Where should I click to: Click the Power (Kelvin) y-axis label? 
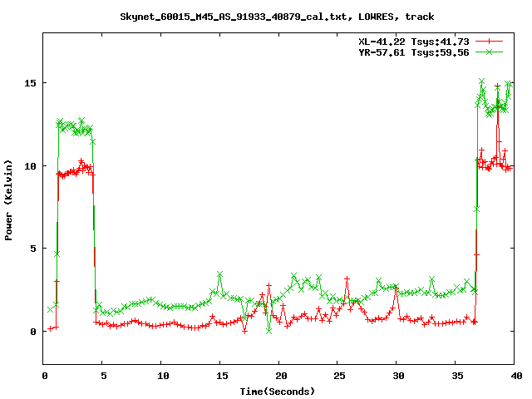point(8,200)
